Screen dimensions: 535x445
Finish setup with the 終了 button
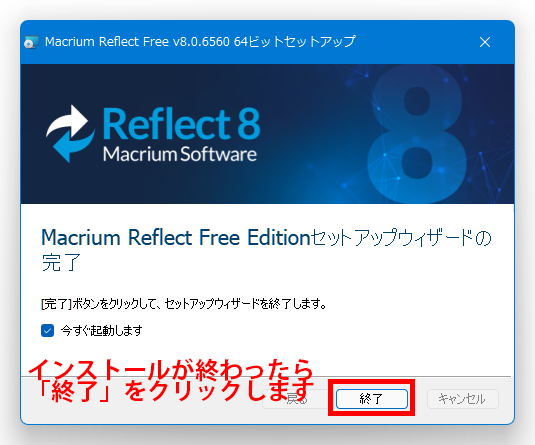tap(372, 399)
